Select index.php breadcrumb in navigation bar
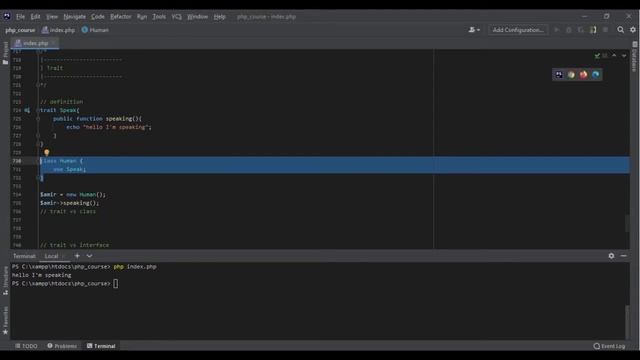The image size is (640, 360). point(58,30)
